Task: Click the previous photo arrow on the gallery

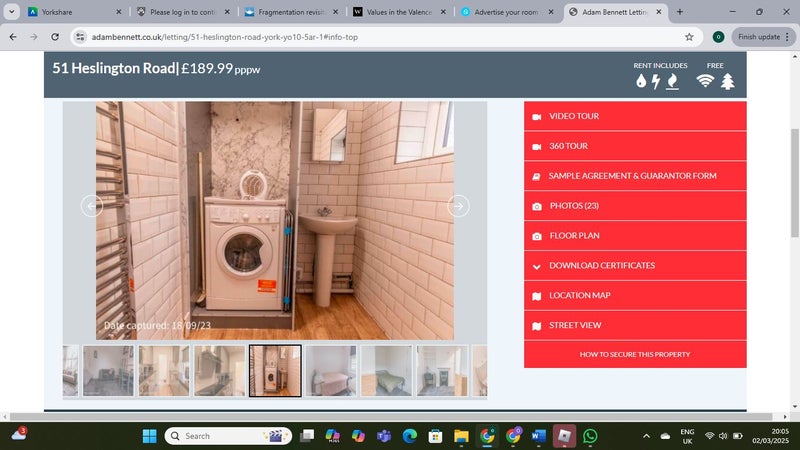Action: (x=92, y=206)
